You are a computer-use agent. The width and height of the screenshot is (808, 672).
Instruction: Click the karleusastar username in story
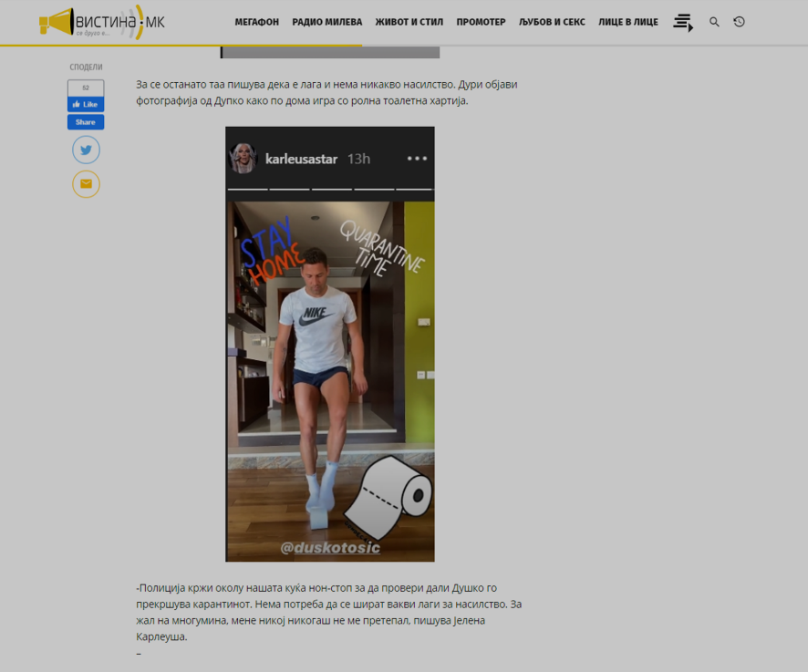301,160
